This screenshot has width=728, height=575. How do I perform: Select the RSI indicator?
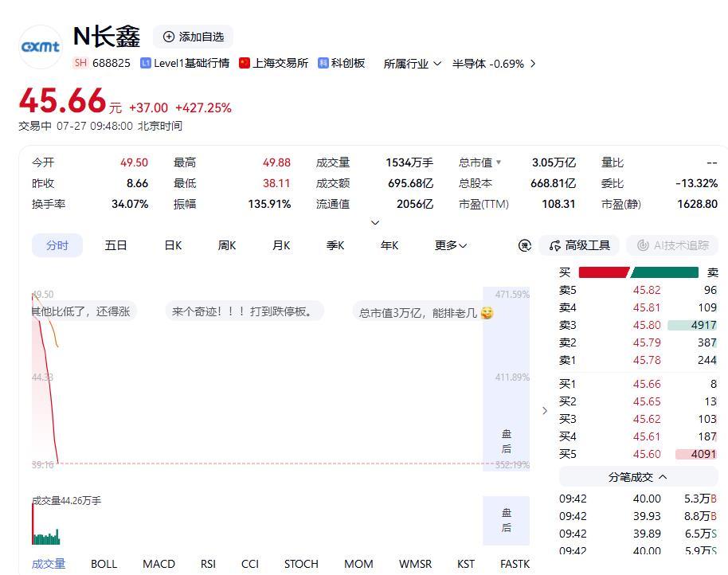click(x=208, y=564)
